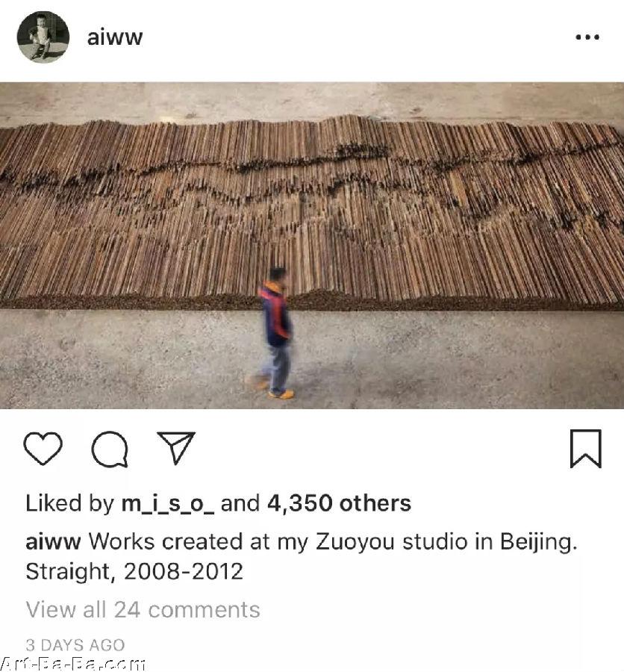Tap the walking person in the photo
624x672 pixels.
point(274,333)
